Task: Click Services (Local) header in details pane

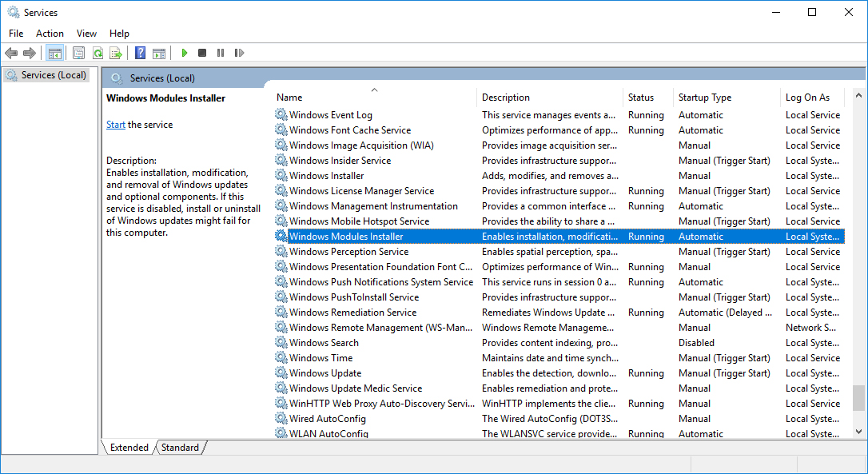Action: pyautogui.click(x=162, y=78)
